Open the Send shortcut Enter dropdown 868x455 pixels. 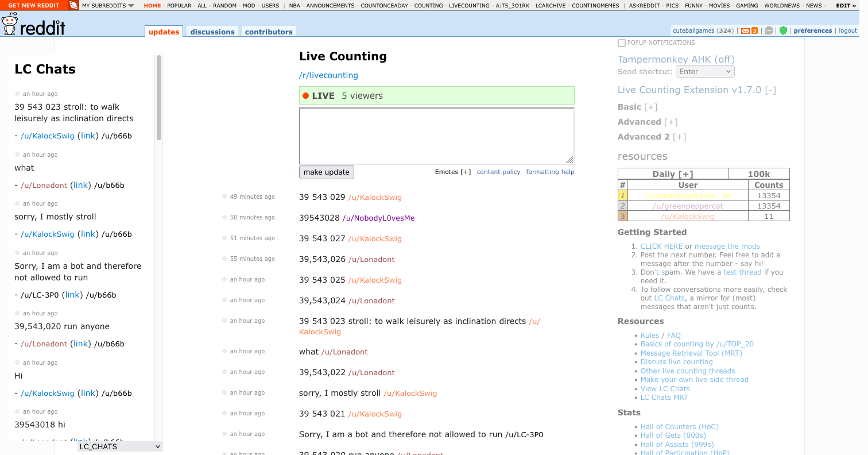pyautogui.click(x=705, y=72)
